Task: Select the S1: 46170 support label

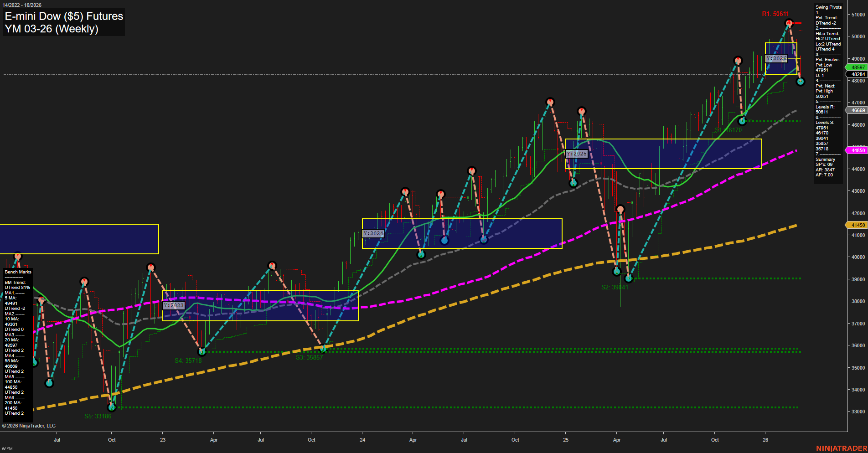Action: coord(728,129)
